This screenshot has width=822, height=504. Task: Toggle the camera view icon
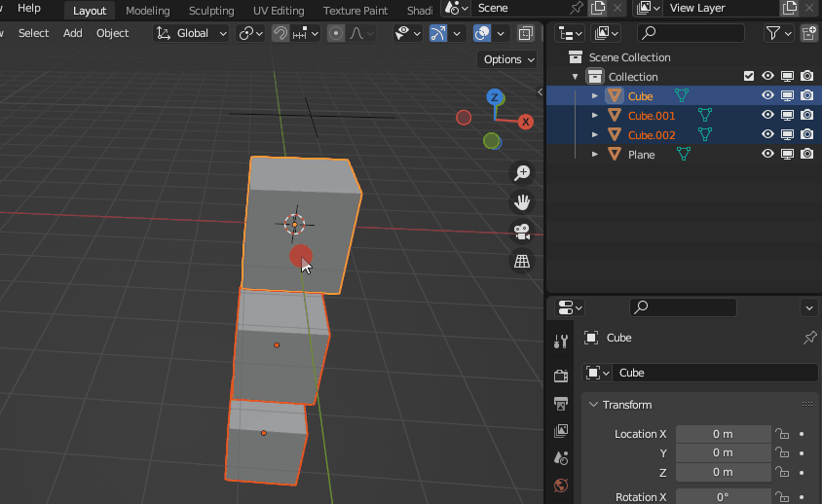[522, 231]
